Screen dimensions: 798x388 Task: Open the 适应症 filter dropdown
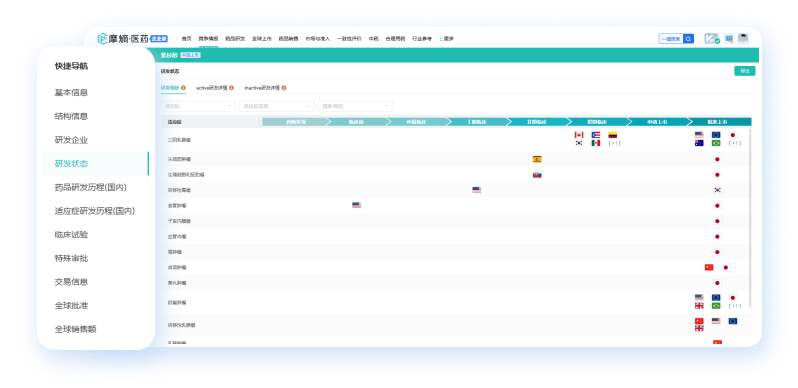click(x=198, y=106)
